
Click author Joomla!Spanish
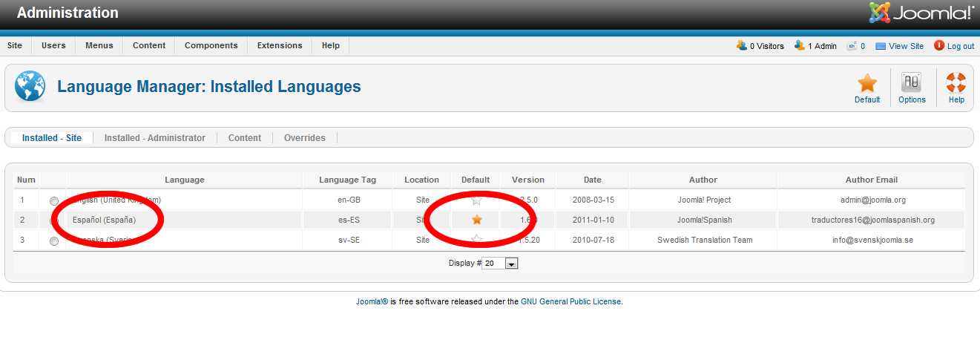pos(704,220)
